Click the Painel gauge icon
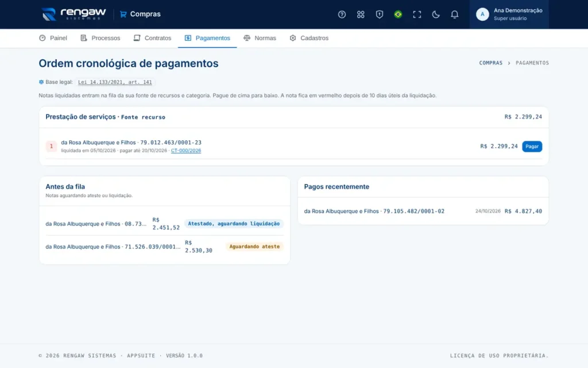 tap(42, 38)
